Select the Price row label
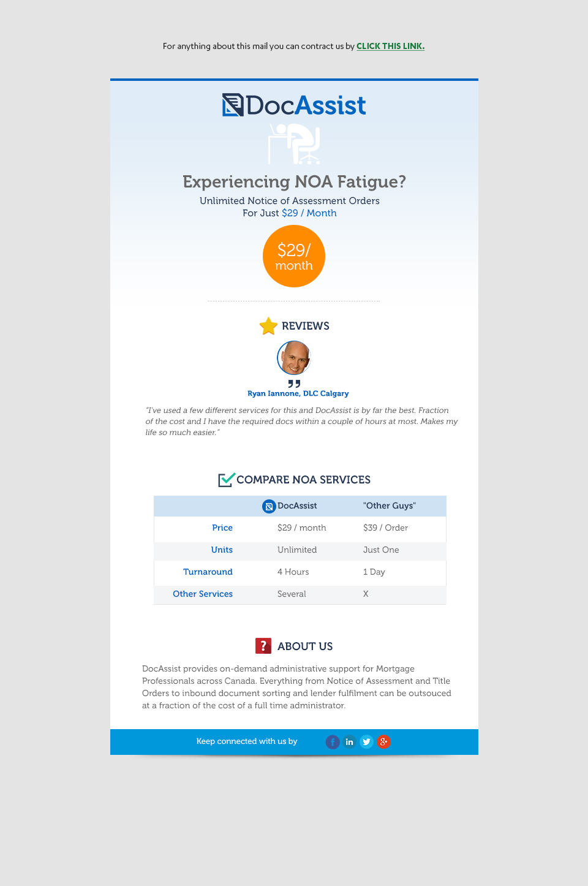This screenshot has width=588, height=886. coord(222,528)
